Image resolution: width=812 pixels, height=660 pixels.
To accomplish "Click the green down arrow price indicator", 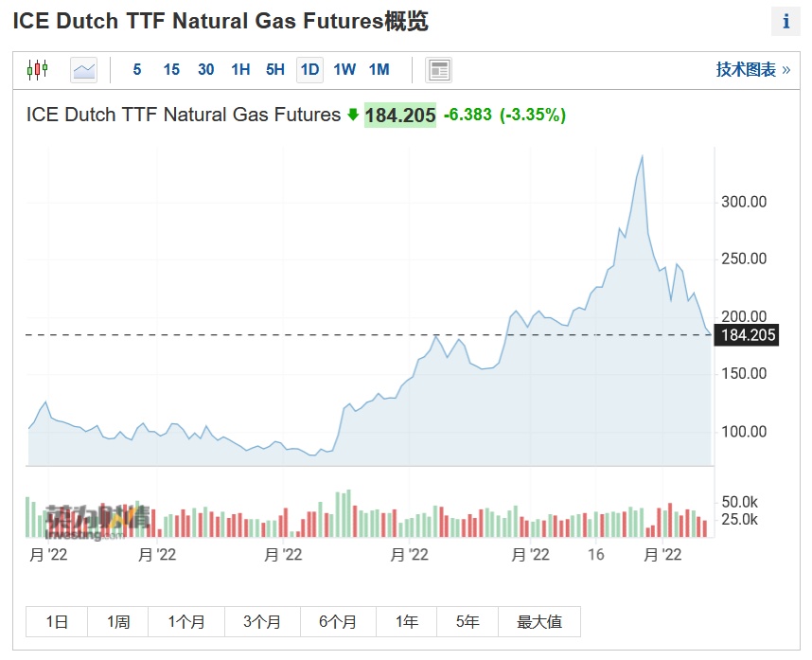I will pyautogui.click(x=353, y=115).
